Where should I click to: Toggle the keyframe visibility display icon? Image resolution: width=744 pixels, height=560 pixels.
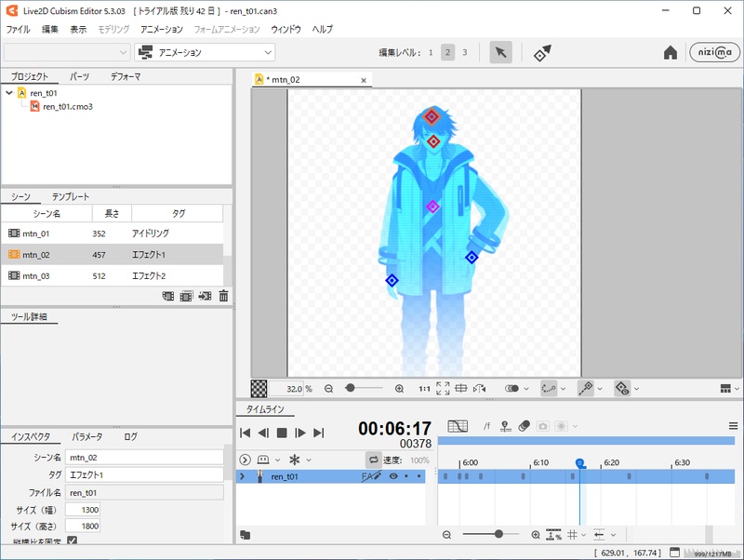(x=621, y=388)
